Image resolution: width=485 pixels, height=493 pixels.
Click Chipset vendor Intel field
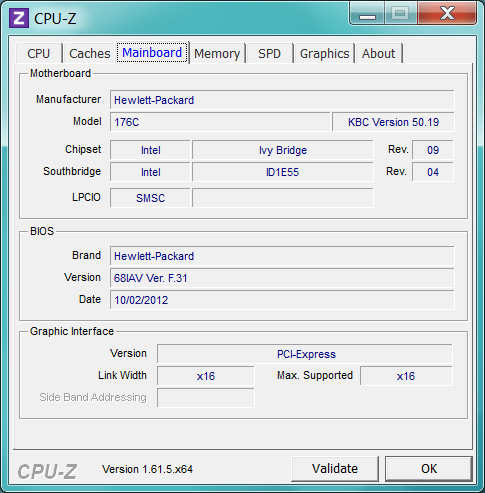point(150,150)
